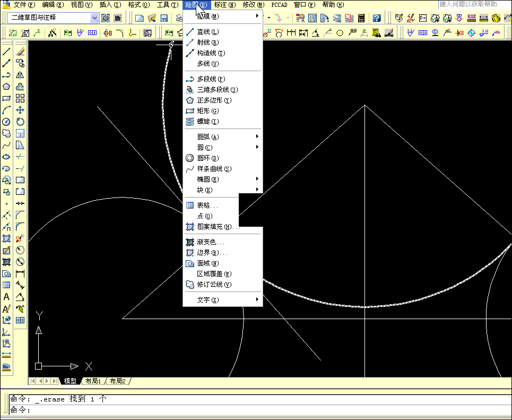Select the Hatch tool in left toolbar
The width and height of the screenshot is (512, 420).
pyautogui.click(x=6, y=238)
